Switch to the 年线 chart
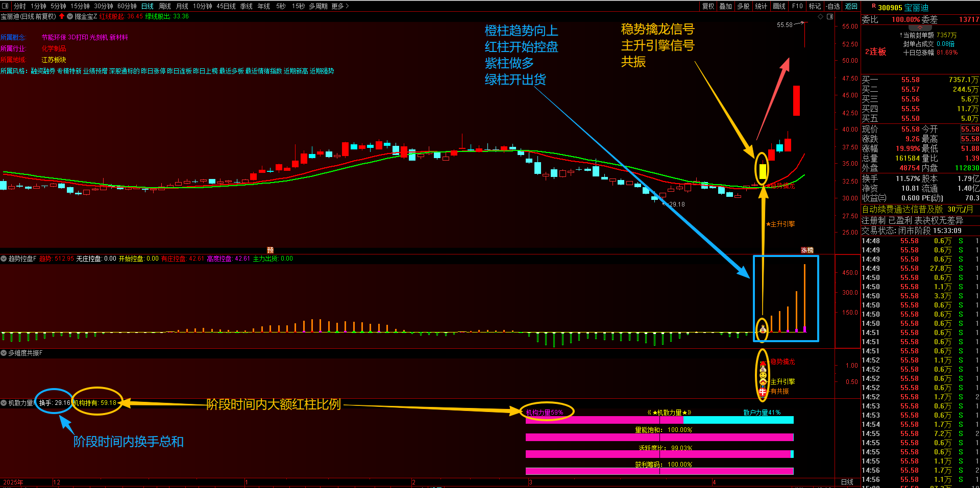 click(264, 6)
